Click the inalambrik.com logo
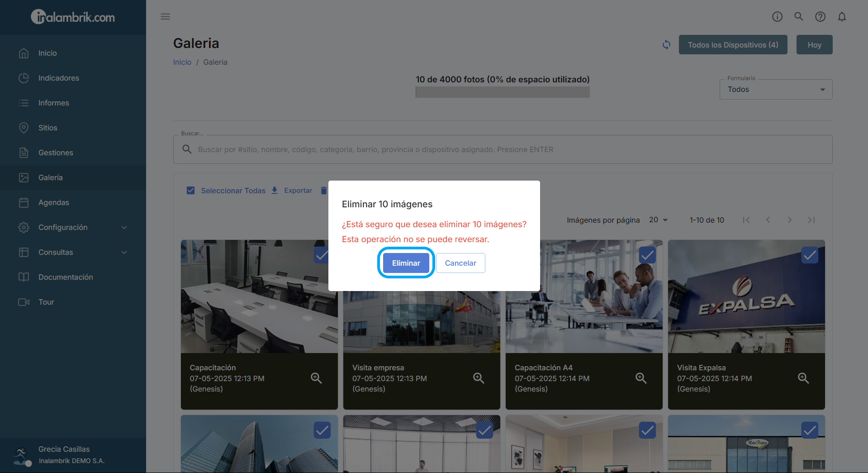 pyautogui.click(x=73, y=17)
